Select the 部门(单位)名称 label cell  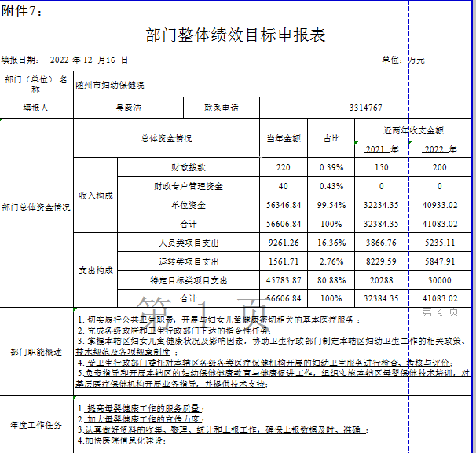36,84
